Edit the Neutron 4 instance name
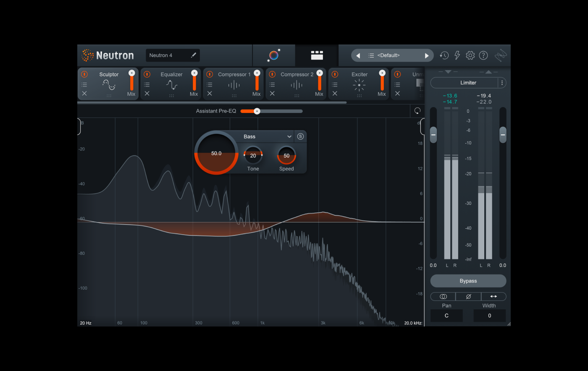The width and height of the screenshot is (588, 371). click(173, 55)
